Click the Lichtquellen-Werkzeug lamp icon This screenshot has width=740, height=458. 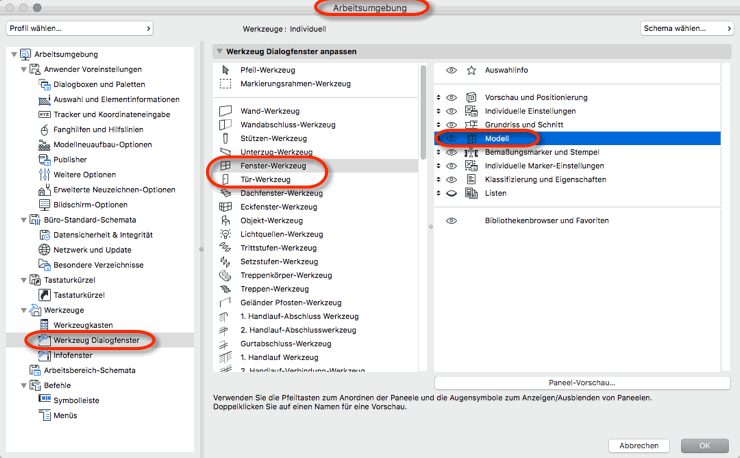pyautogui.click(x=226, y=234)
